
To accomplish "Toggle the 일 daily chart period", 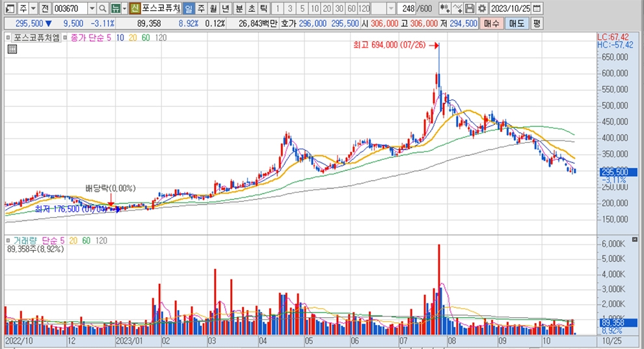I will pyautogui.click(x=188, y=8).
